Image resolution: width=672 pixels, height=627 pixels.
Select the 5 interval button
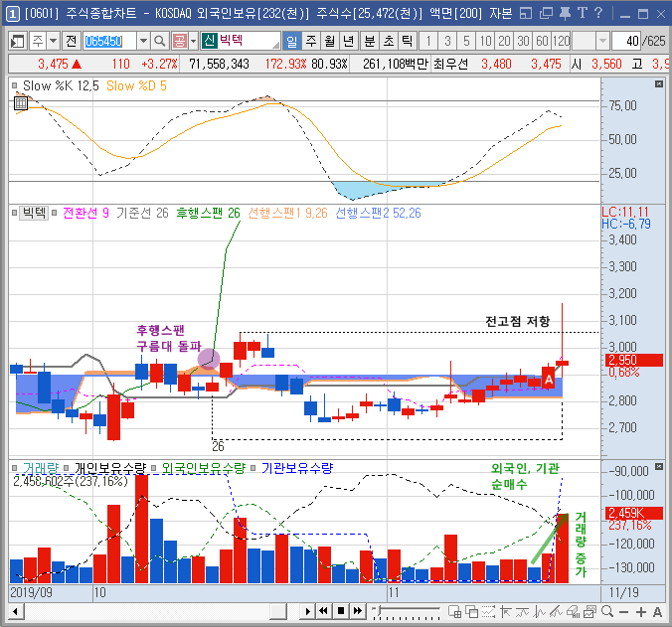coord(466,42)
